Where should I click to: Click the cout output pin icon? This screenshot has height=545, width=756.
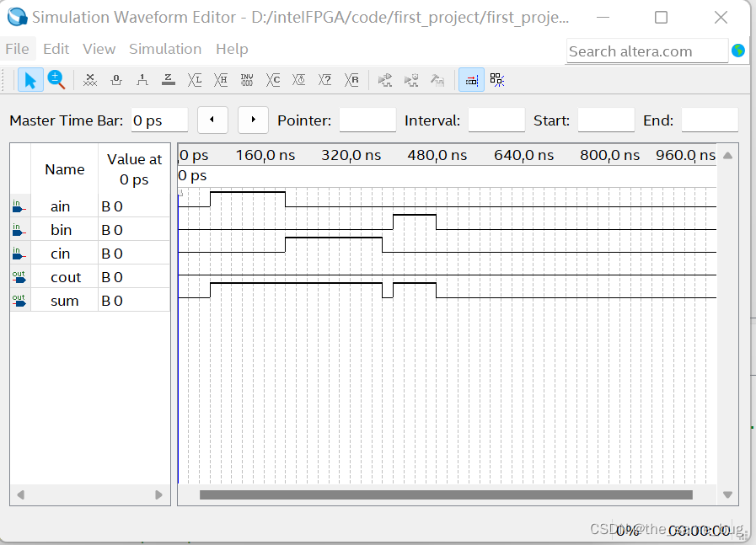click(x=19, y=277)
